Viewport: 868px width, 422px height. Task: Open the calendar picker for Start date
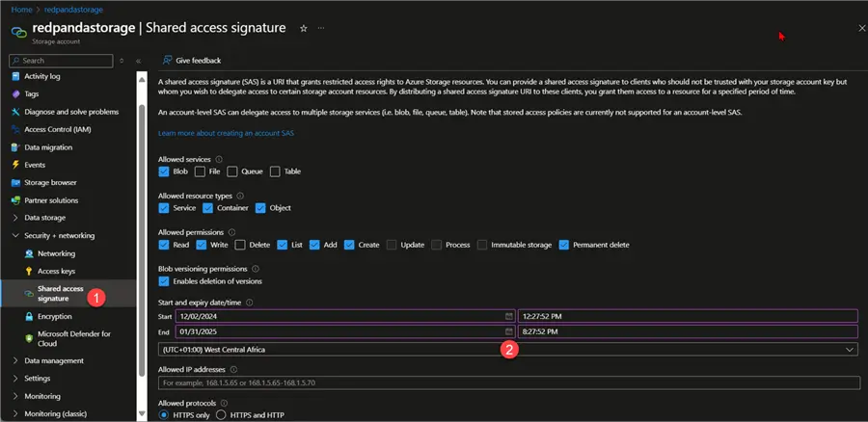coord(508,316)
